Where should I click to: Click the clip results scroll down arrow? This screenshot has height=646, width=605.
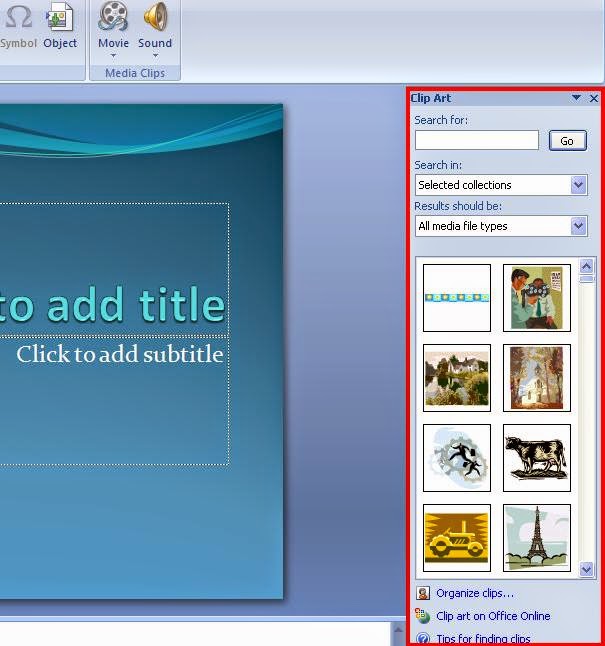586,569
